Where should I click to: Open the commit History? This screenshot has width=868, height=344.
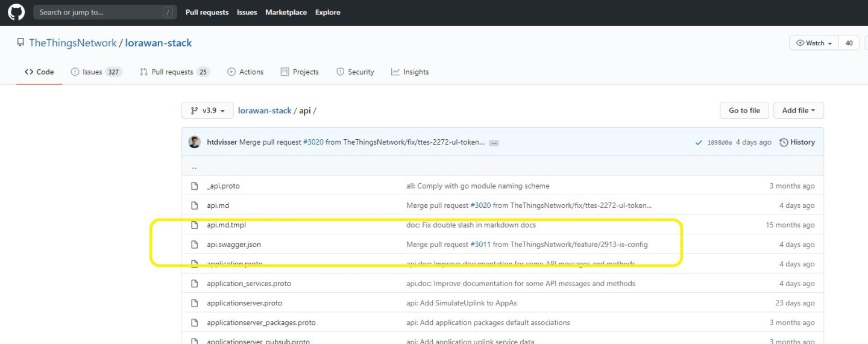[x=797, y=142]
